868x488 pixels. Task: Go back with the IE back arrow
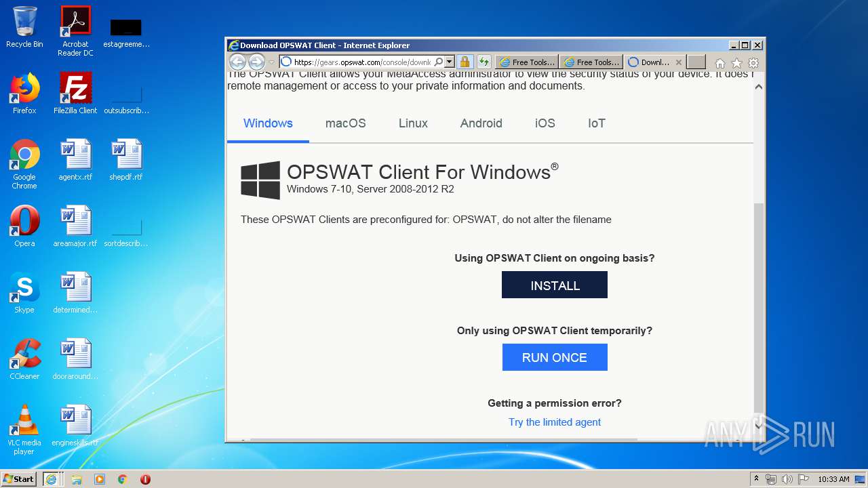pyautogui.click(x=237, y=62)
